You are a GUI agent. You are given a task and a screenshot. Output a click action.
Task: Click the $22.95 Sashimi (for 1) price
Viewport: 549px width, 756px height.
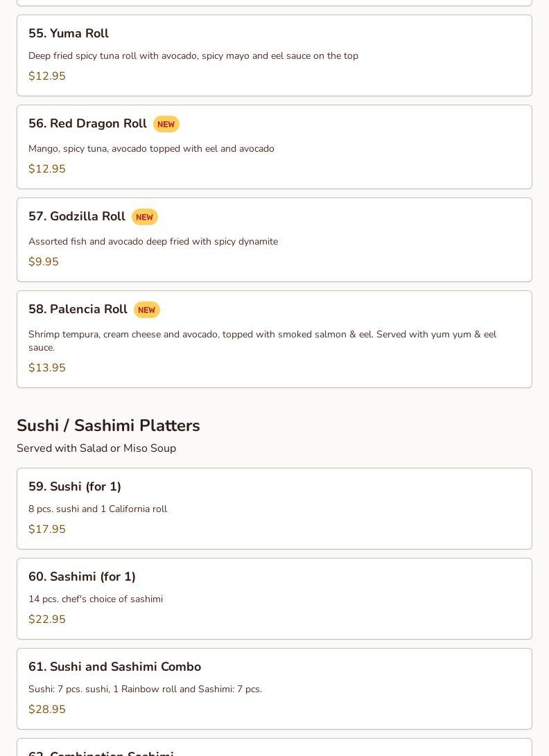point(47,619)
